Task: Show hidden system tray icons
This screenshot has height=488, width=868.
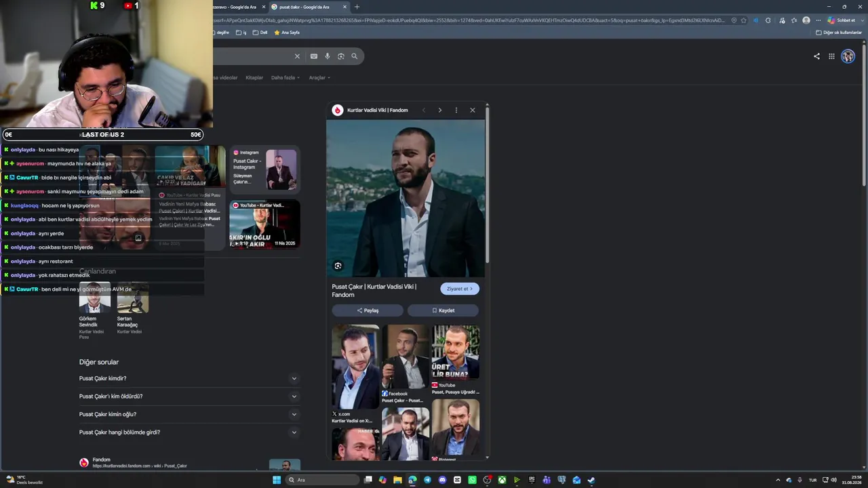Action: click(778, 480)
